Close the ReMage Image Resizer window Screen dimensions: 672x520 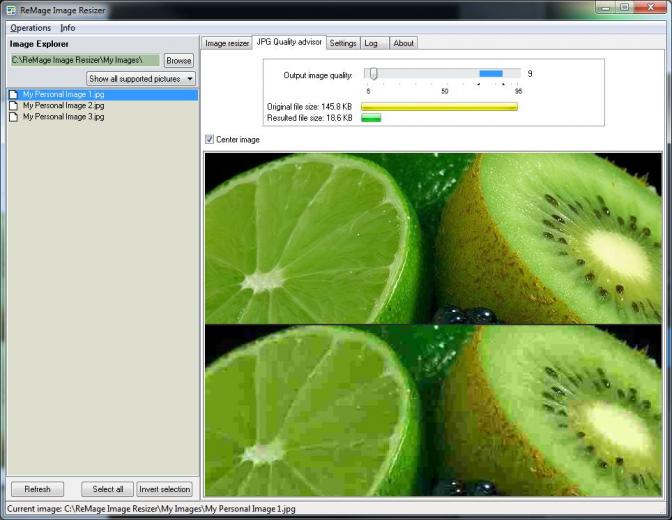[x=650, y=7]
